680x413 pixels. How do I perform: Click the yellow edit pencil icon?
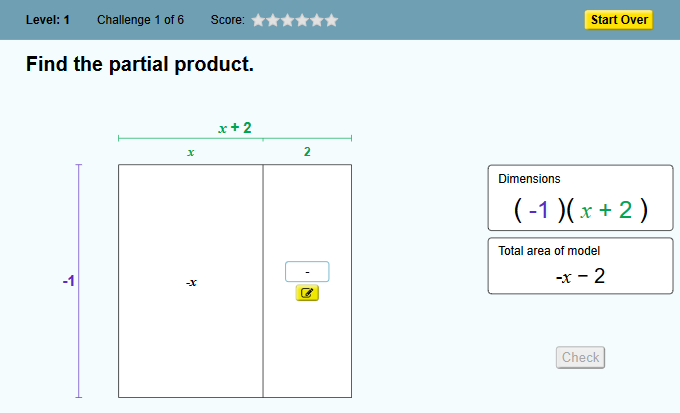[307, 293]
